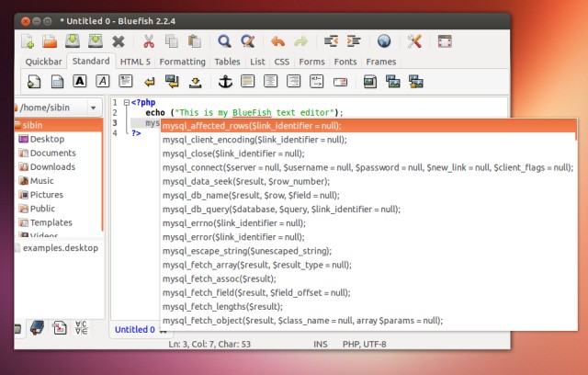The height and width of the screenshot is (375, 588).
Task: Switch to the Forms tab
Action: click(x=312, y=62)
